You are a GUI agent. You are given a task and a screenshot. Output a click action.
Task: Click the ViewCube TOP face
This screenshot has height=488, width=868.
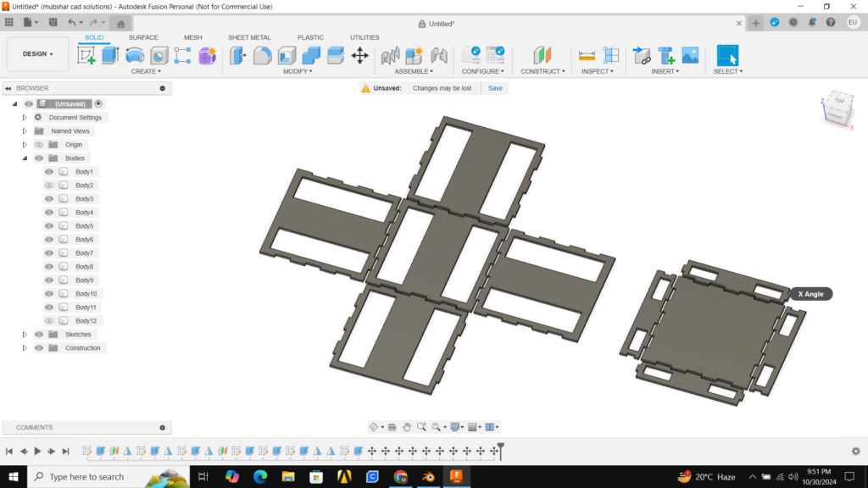point(839,101)
